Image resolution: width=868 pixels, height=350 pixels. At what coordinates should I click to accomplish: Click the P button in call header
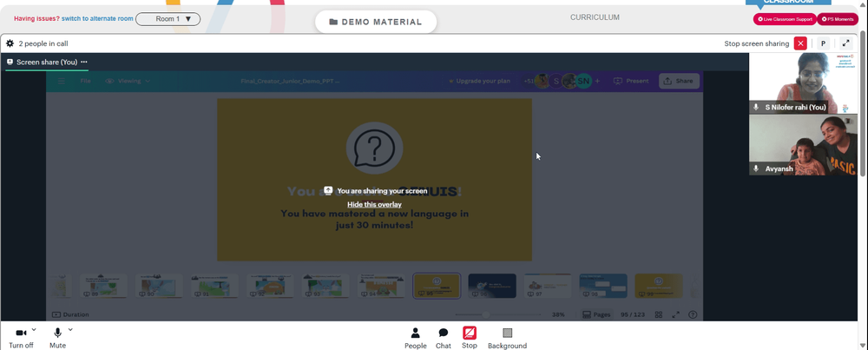[x=823, y=43]
